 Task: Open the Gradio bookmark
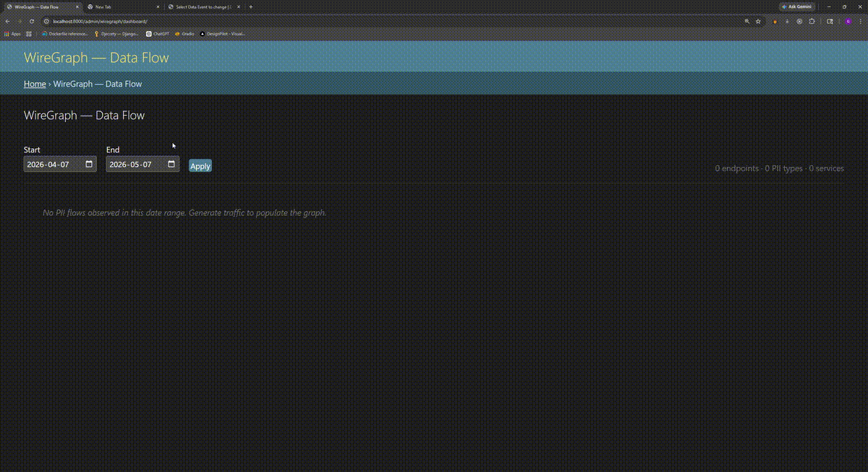[x=185, y=34]
